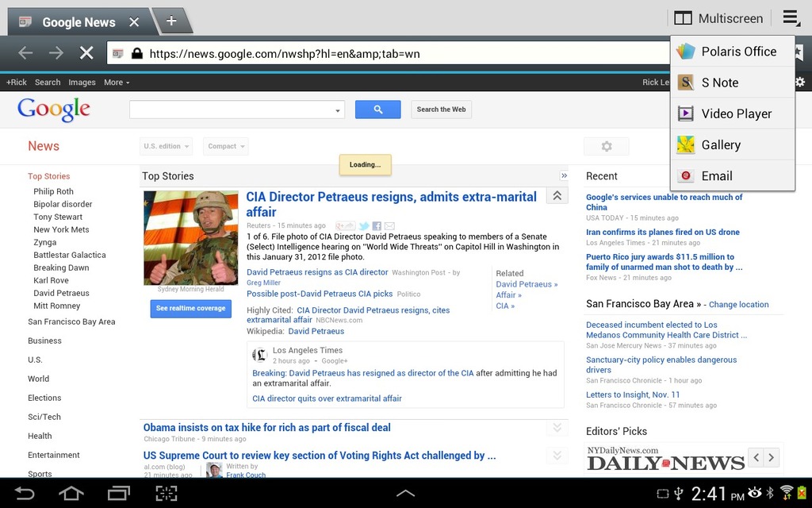Email the Petraeus story
Screen dimensions: 812x508
(389, 226)
